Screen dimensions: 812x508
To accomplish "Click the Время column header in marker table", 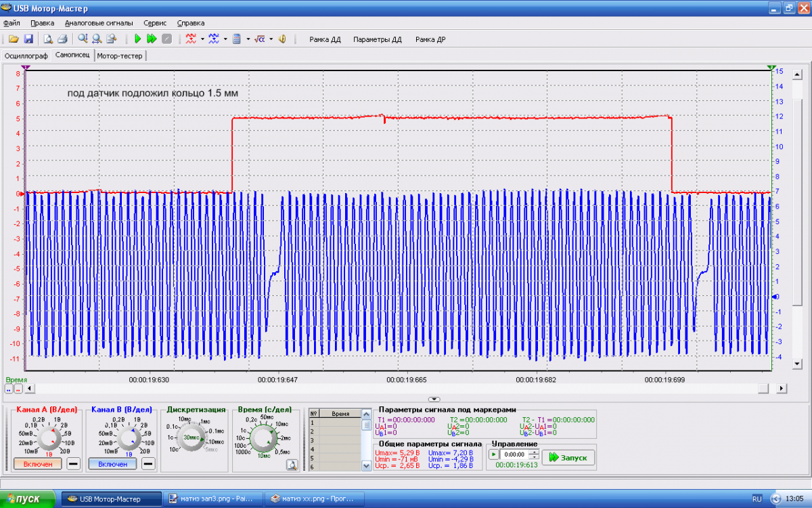I will pyautogui.click(x=341, y=413).
